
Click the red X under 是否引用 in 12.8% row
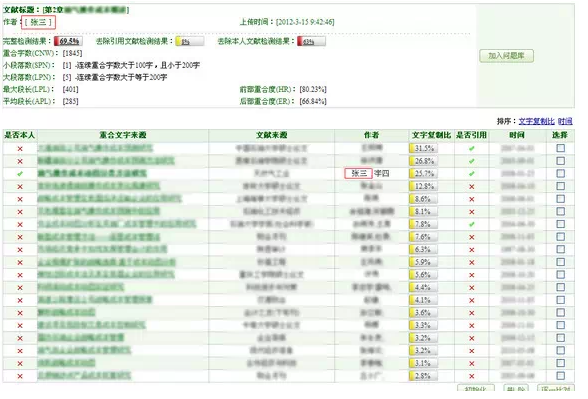coord(472,187)
